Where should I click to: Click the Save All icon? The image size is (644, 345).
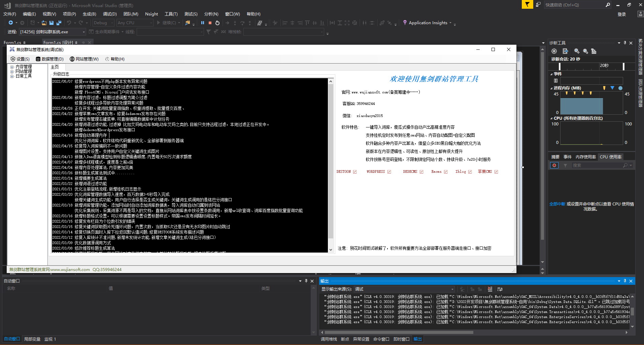tap(59, 23)
